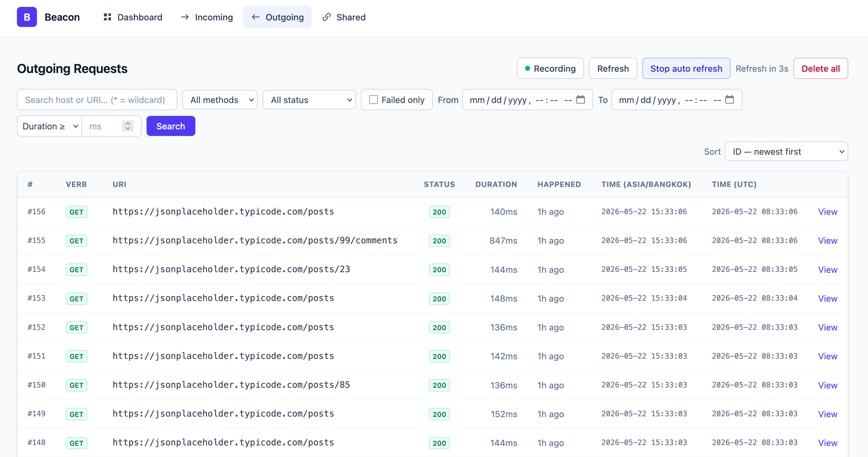Click the Outgoing left-arrow icon
This screenshot has width=868, height=457.
[256, 17]
